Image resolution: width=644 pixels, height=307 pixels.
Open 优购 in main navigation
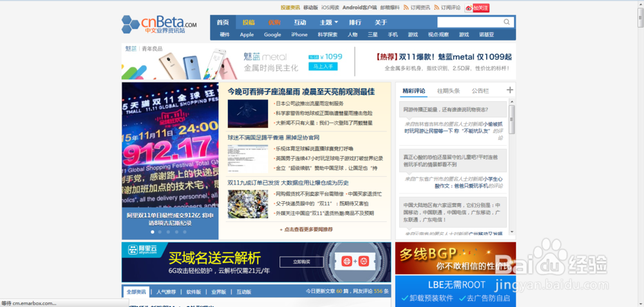pos(274,22)
